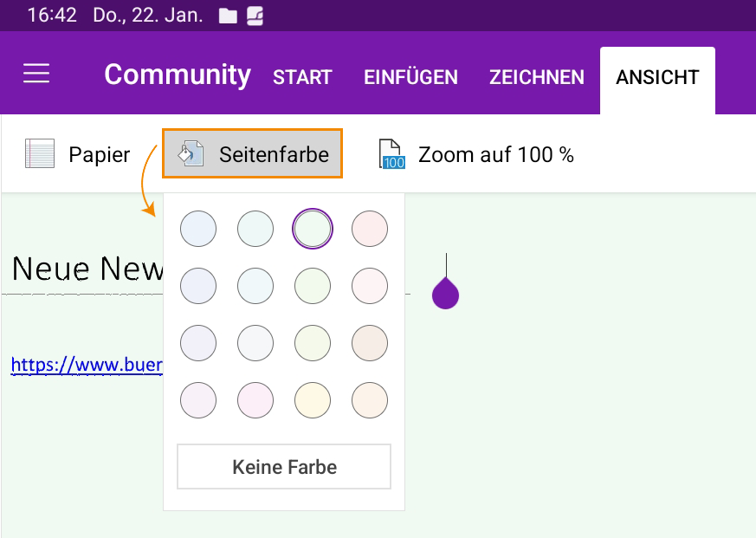Viewport: 756px width, 538px height.
Task: Click the page title Neue New
Action: (x=87, y=269)
